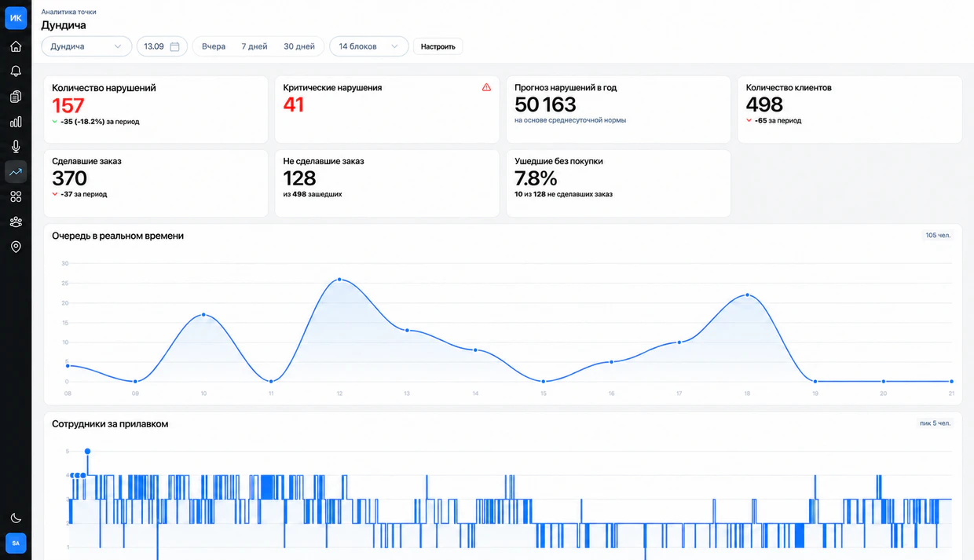The height and width of the screenshot is (560, 974).
Task: Click the 10 из 128 не сделавших заказ text
Action: [x=563, y=194]
